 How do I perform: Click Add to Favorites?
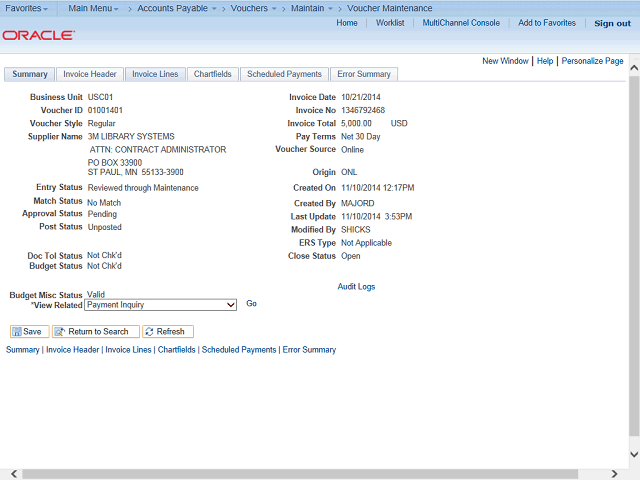coord(547,23)
